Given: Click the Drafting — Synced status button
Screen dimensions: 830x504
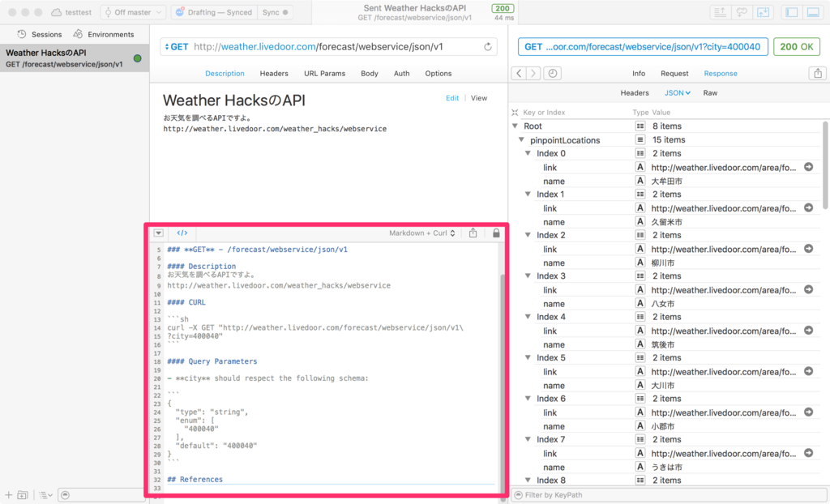Looking at the screenshot, I should (x=214, y=12).
